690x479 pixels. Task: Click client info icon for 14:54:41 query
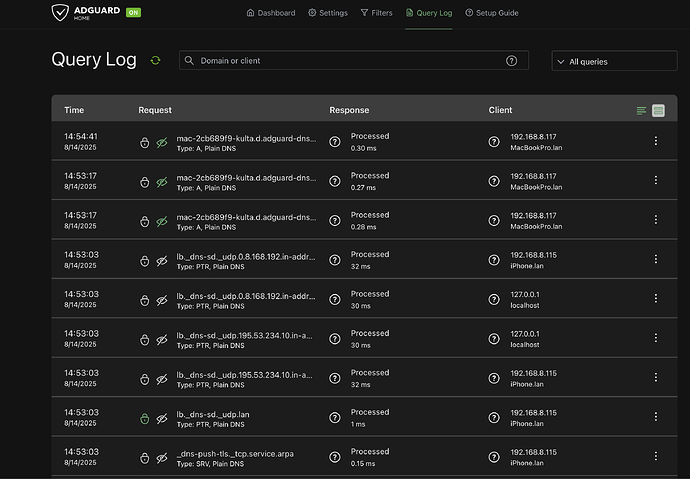(x=493, y=142)
